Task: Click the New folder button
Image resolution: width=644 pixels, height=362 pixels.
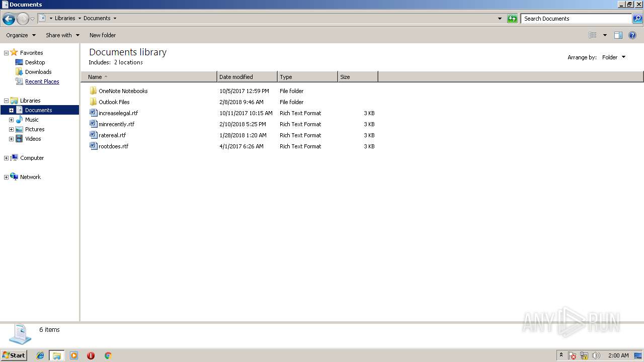Action: (103, 35)
